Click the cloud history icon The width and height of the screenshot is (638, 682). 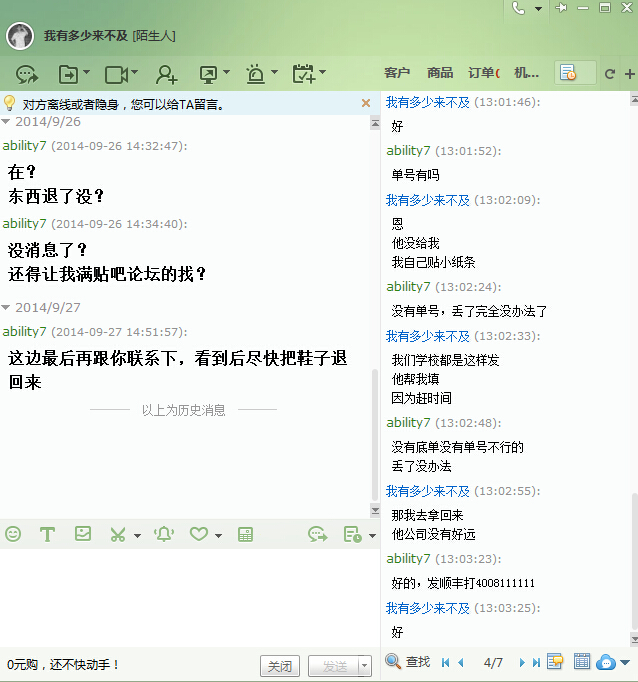pos(606,662)
